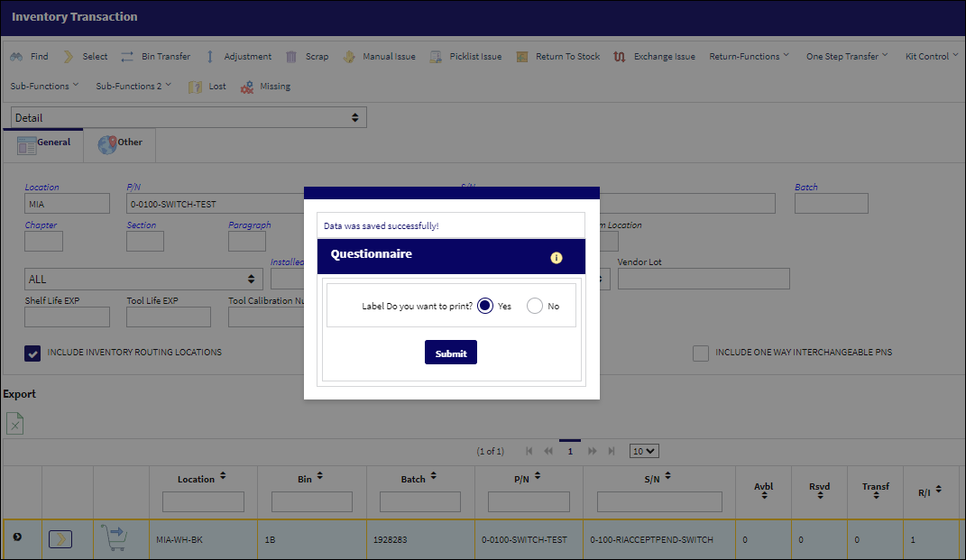
Task: Click the Tool Life EXP input
Action: coord(168,317)
